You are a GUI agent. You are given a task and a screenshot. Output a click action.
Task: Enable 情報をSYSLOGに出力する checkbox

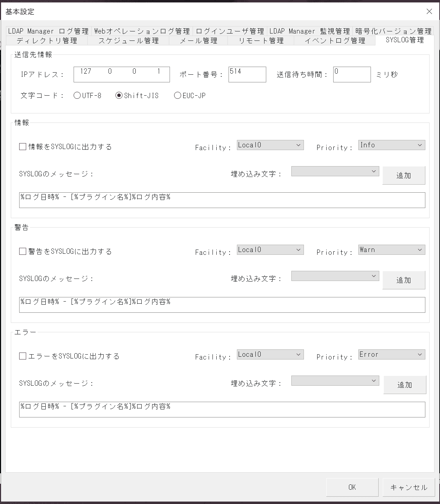[22, 147]
